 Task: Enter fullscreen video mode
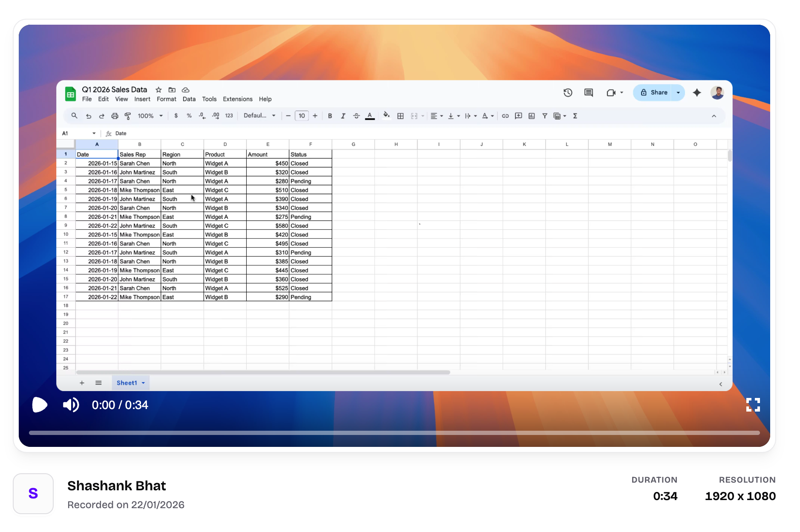[x=753, y=405]
